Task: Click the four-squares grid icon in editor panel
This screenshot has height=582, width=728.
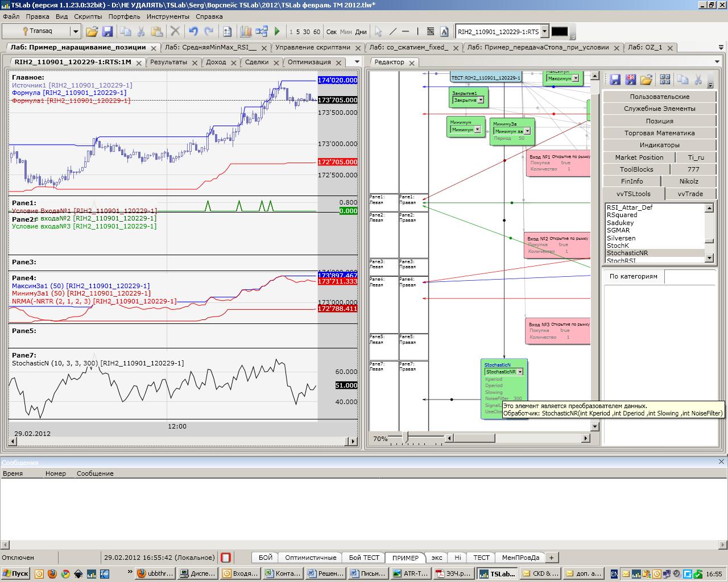Action: coord(665,80)
